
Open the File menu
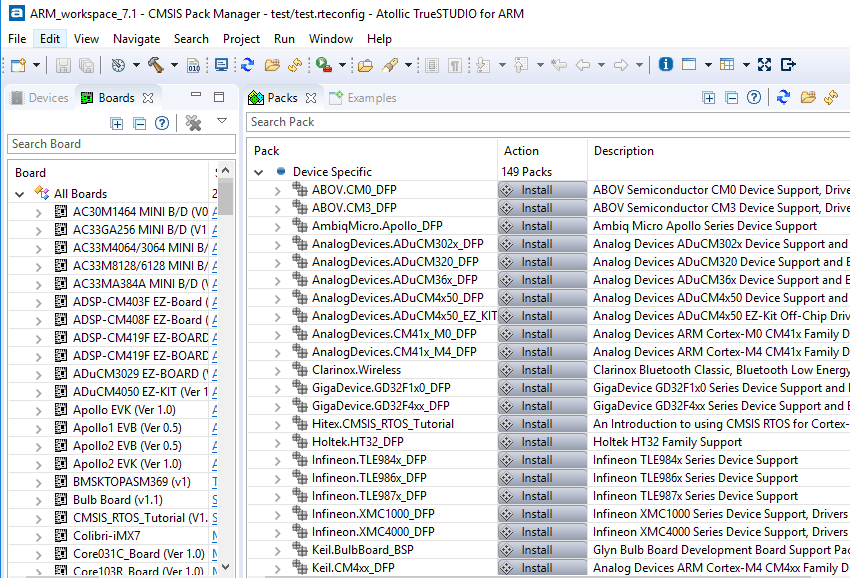17,39
